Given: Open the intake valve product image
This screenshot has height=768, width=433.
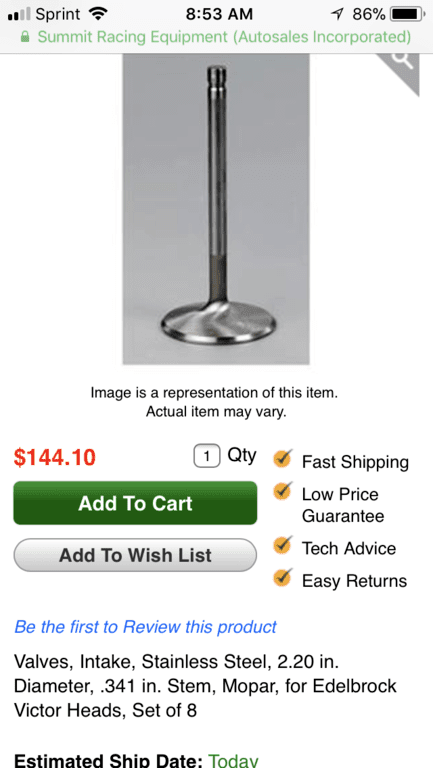Looking at the screenshot, I should point(216,209).
